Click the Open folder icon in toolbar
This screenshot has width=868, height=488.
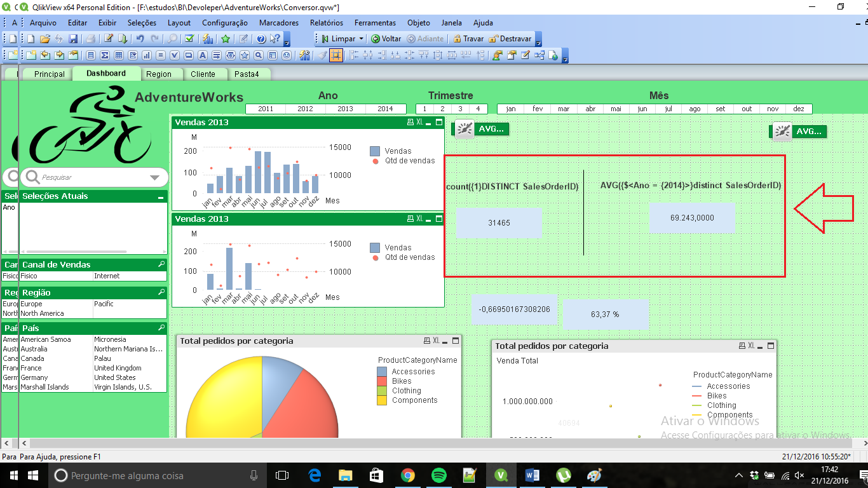tap(44, 39)
